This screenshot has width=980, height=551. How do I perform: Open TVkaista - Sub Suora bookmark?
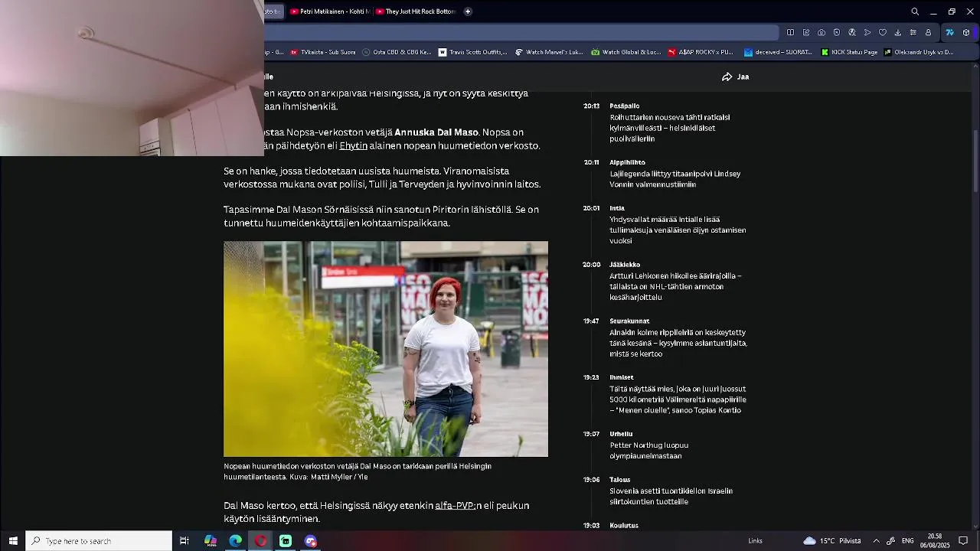tap(323, 52)
